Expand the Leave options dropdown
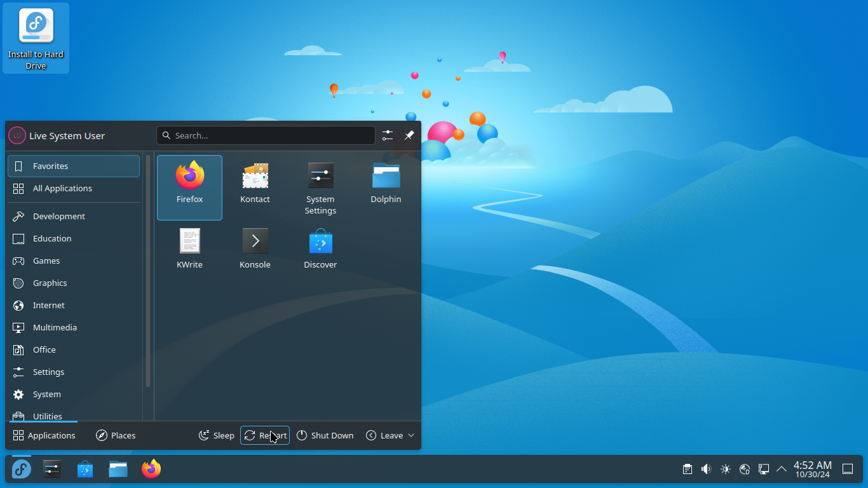Image resolution: width=868 pixels, height=488 pixels. point(390,435)
